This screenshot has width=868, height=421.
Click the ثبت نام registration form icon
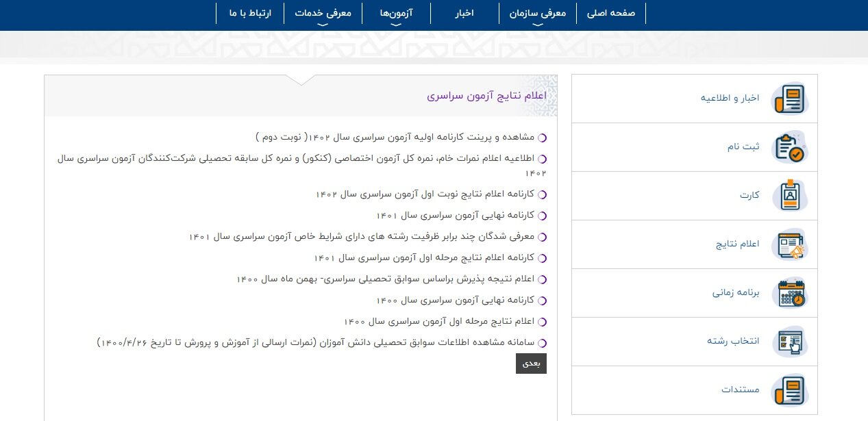(x=789, y=146)
